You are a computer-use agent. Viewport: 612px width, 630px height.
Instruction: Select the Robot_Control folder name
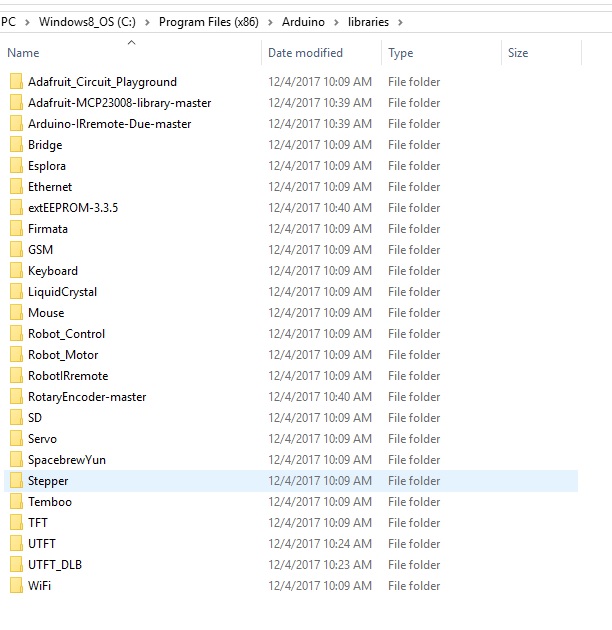[x=66, y=333]
